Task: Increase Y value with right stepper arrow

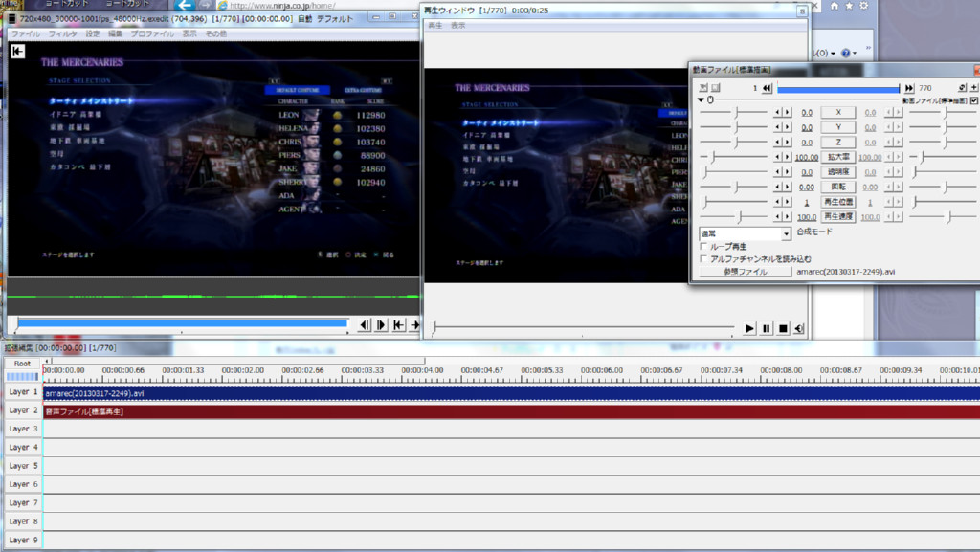Action: (x=787, y=127)
